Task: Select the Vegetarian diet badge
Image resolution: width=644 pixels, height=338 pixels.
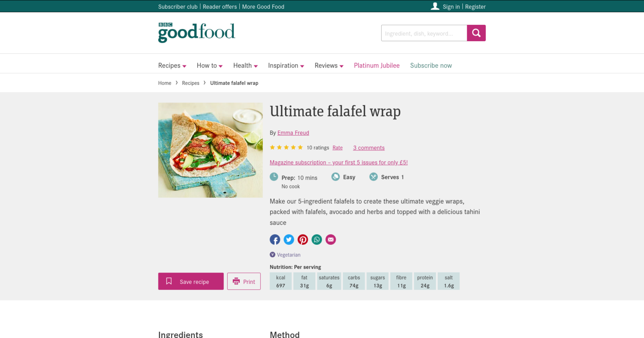Action: (285, 254)
